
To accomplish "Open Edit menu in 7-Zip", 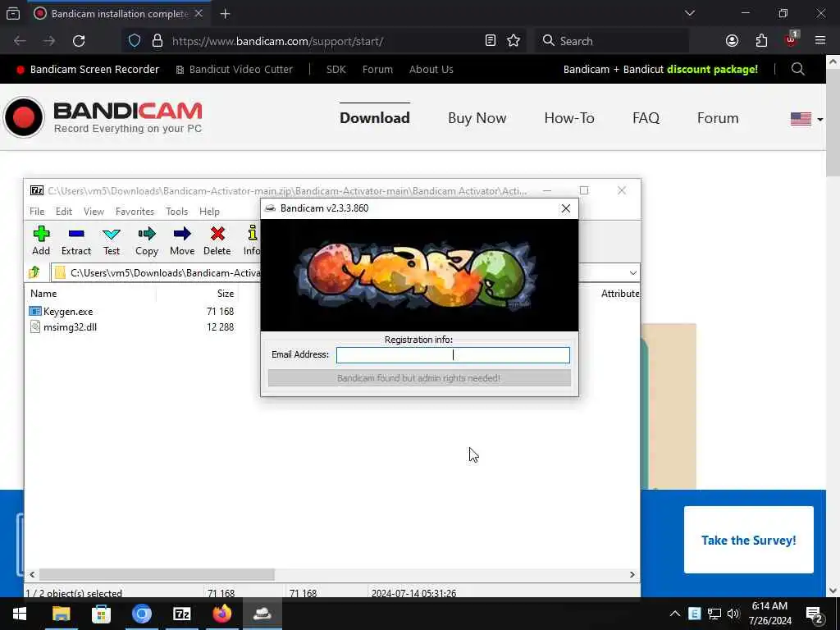I will tap(64, 212).
